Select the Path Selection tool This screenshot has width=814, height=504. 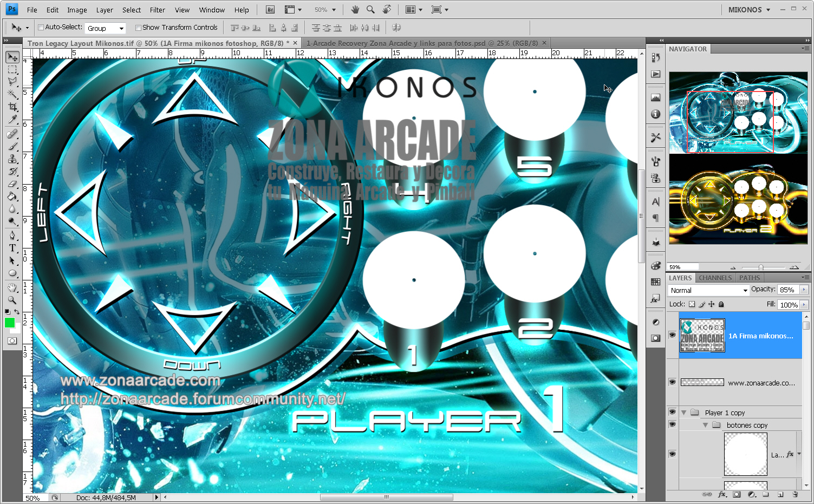tap(12, 260)
